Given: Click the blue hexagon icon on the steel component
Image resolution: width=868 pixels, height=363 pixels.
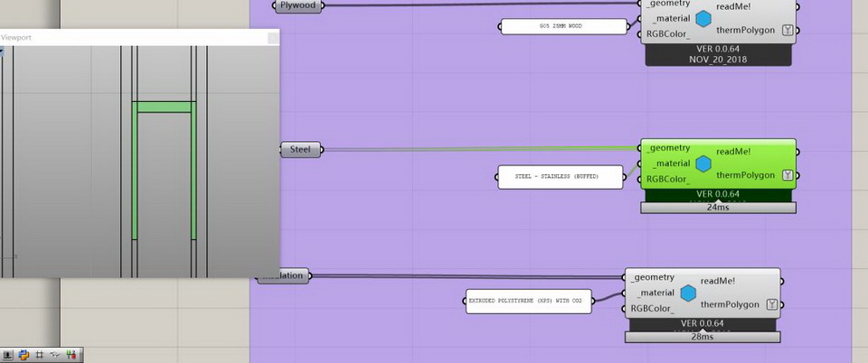Looking at the screenshot, I should pos(703,163).
